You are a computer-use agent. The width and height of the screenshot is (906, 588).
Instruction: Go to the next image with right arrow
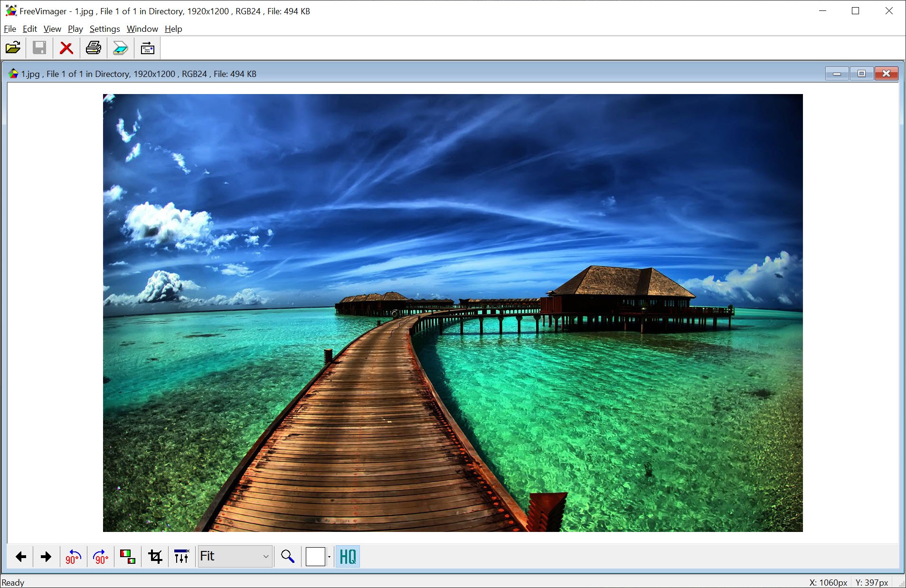click(x=46, y=557)
